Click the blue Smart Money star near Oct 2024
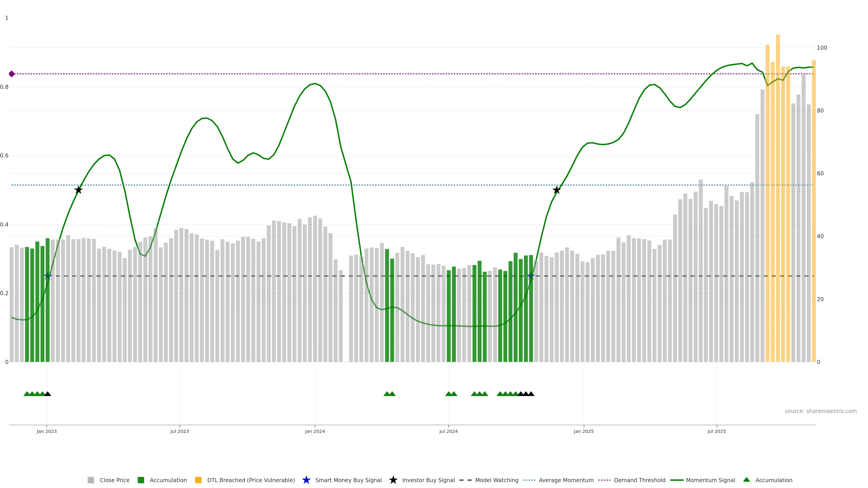Viewport: 868px width, 488px height. (531, 276)
